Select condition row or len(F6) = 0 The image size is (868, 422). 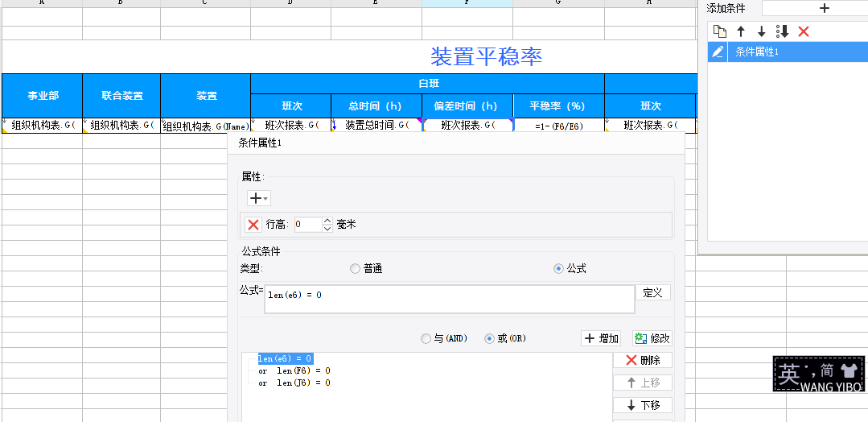pyautogui.click(x=294, y=370)
